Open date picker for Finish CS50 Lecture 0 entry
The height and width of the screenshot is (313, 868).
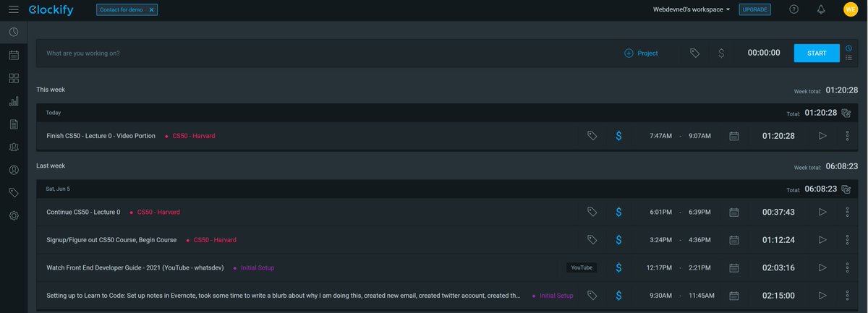[733, 136]
